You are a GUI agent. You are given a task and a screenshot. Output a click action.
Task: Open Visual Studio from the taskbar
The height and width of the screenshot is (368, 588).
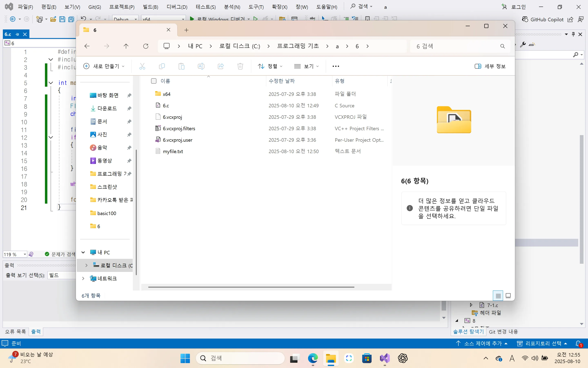click(385, 358)
